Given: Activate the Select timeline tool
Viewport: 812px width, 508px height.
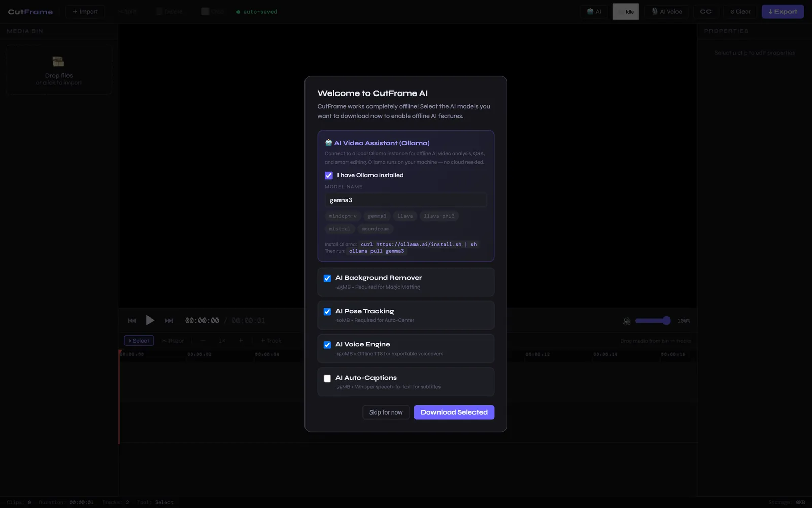Looking at the screenshot, I should pyautogui.click(x=139, y=341).
